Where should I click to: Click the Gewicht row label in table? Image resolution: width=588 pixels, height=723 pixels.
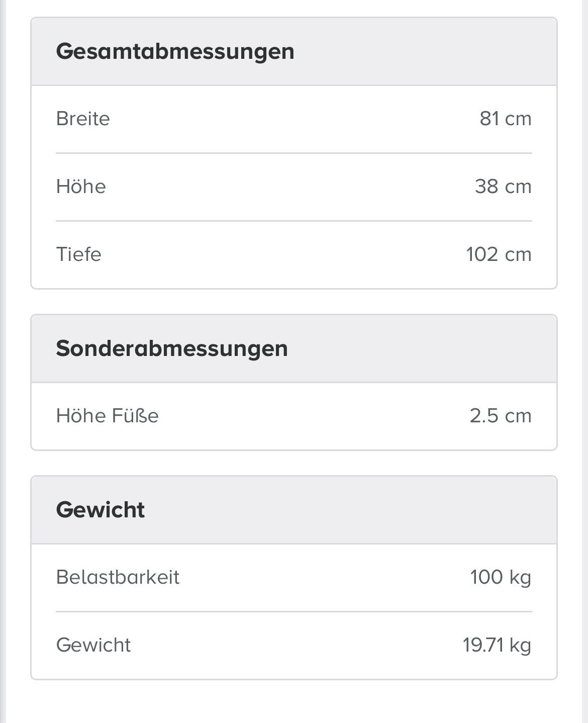pos(93,645)
